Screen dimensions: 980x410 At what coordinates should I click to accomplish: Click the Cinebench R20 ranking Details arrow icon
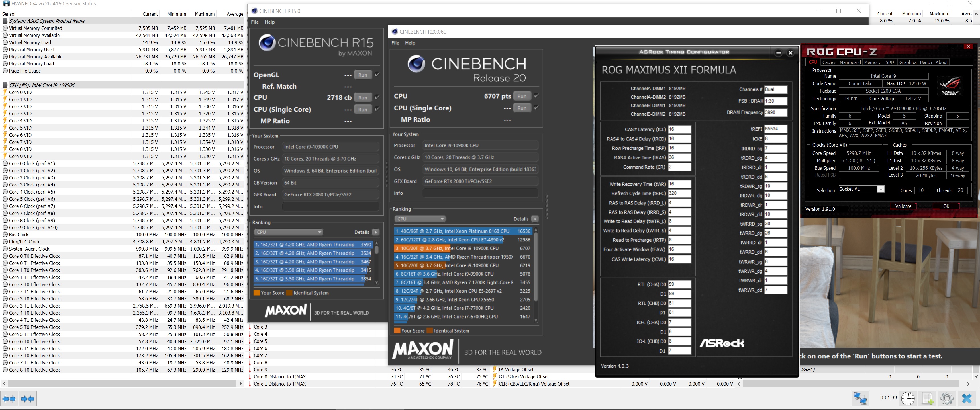pos(535,219)
